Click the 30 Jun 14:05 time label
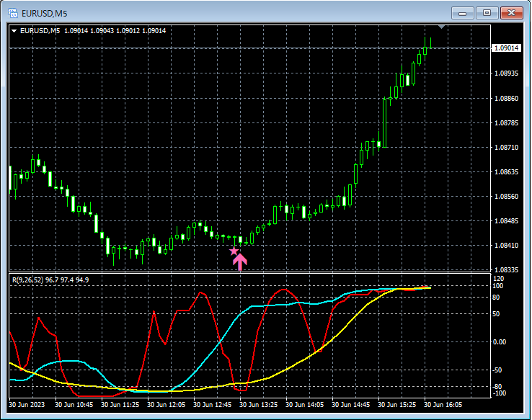Screen dimensions: 532x420 [x=304, y=405]
